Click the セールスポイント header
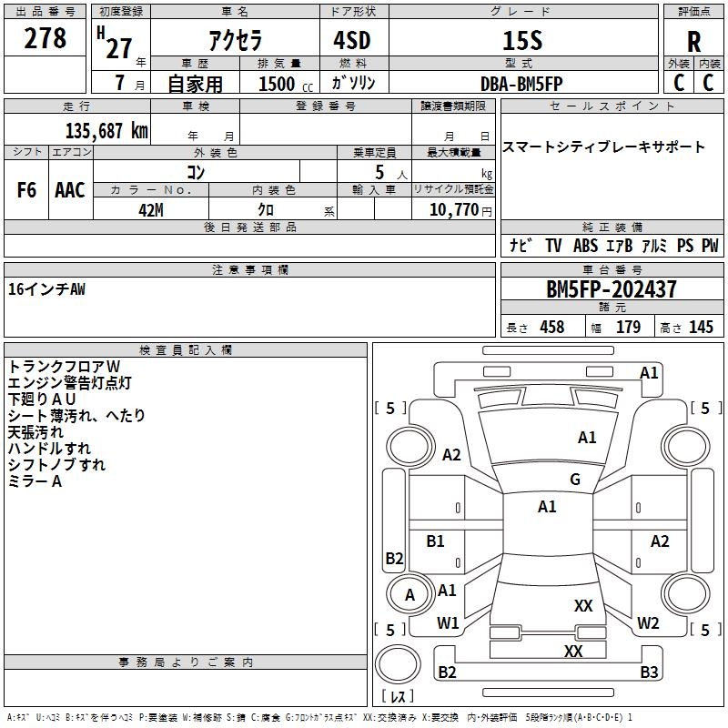Viewport: 728px width, 728px height. 612,106
